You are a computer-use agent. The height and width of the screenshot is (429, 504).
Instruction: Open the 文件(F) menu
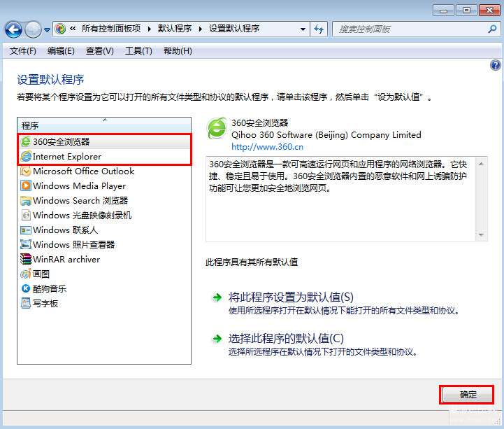click(23, 51)
